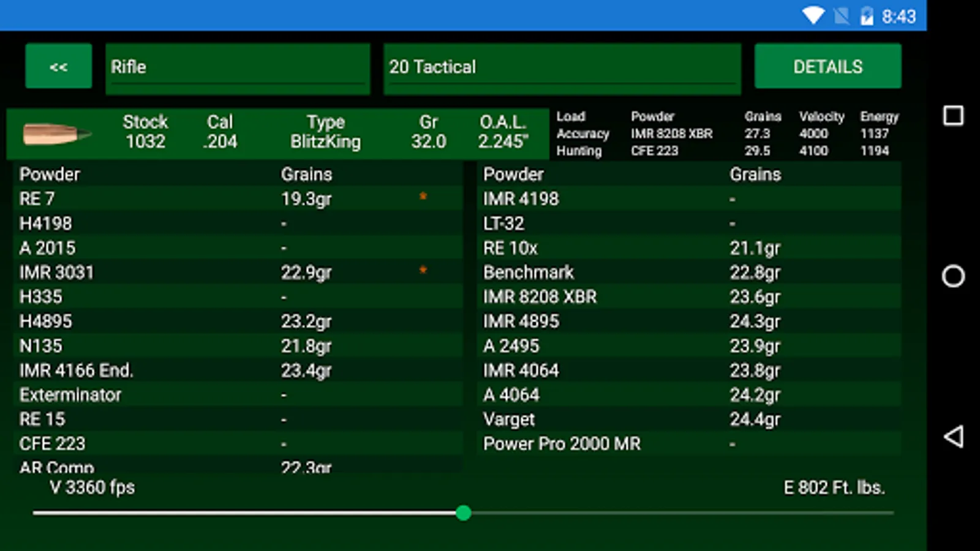Select the RE 7 powder row
The height and width of the screenshot is (551, 980).
click(x=238, y=198)
